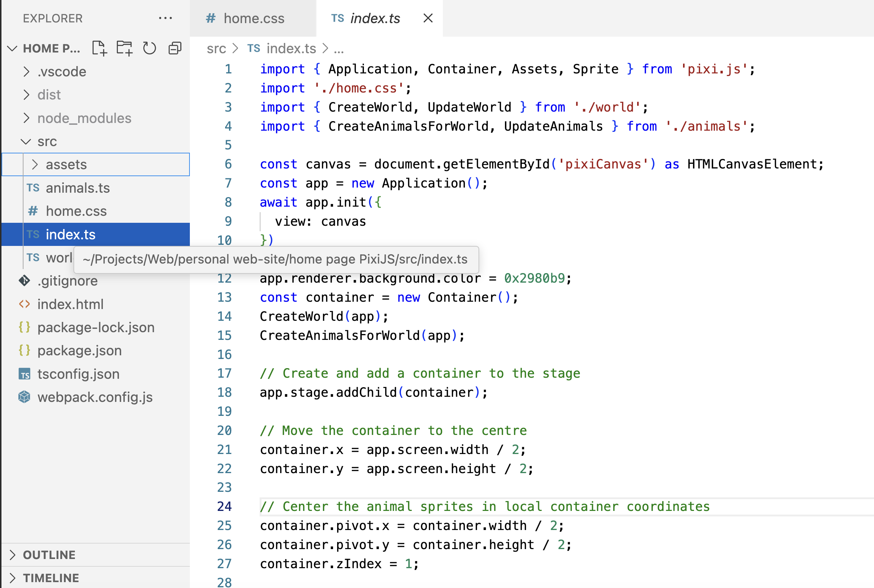Open the .gitignore file
This screenshot has height=588, width=874.
68,281
